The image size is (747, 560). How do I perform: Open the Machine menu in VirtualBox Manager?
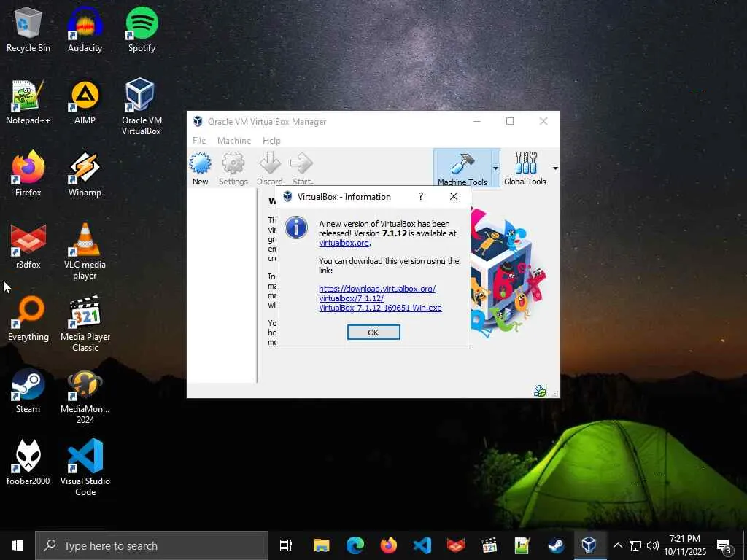click(x=234, y=141)
